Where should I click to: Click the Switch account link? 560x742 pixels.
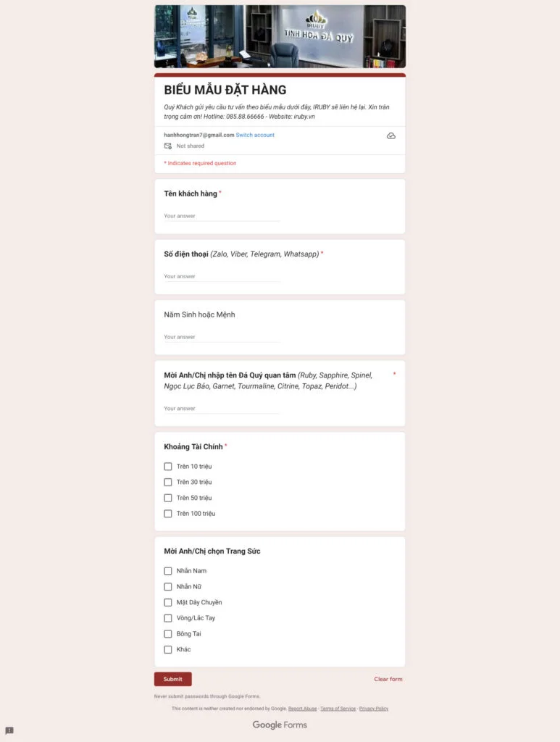tap(255, 135)
